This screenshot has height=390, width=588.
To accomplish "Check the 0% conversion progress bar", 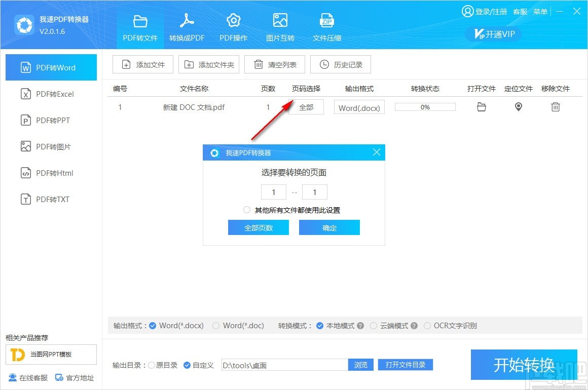I will coord(425,107).
